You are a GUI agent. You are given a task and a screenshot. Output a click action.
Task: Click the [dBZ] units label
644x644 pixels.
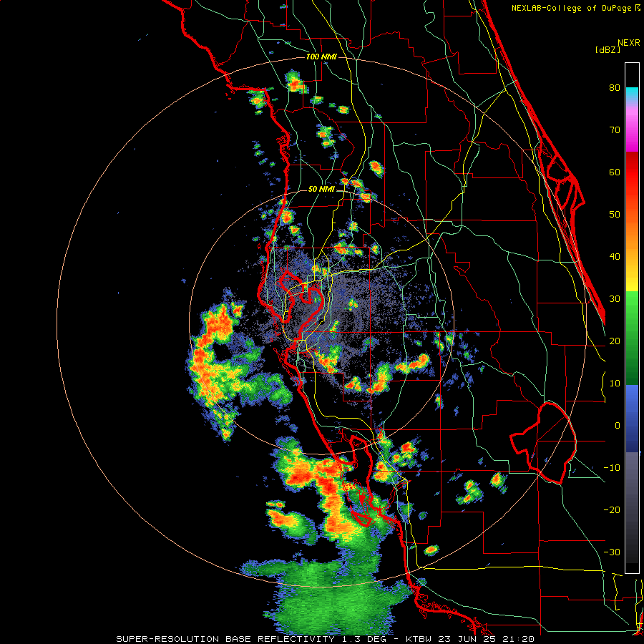(608, 49)
